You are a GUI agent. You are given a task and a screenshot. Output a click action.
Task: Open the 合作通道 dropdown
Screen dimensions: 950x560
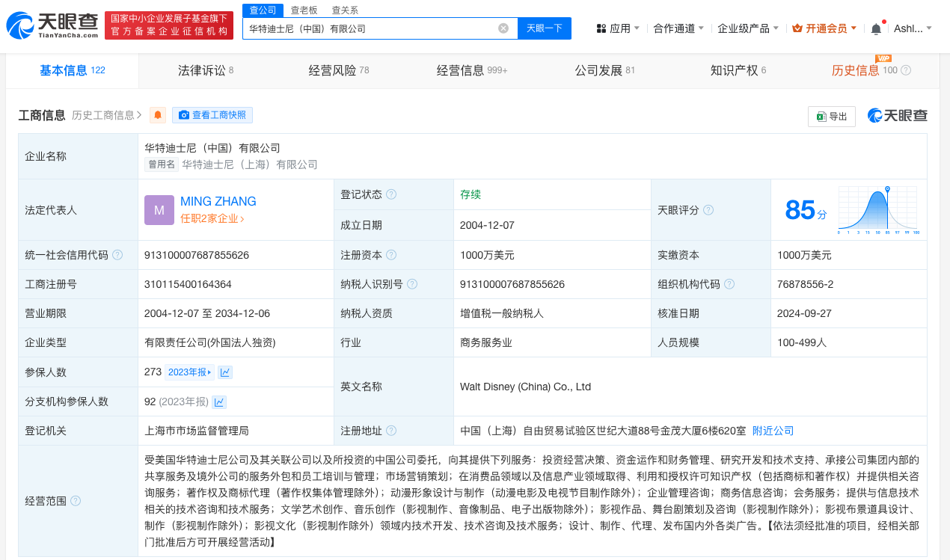[x=679, y=28]
